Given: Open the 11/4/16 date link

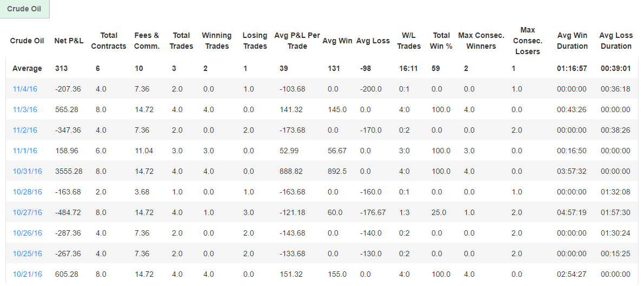Looking at the screenshot, I should click(25, 89).
